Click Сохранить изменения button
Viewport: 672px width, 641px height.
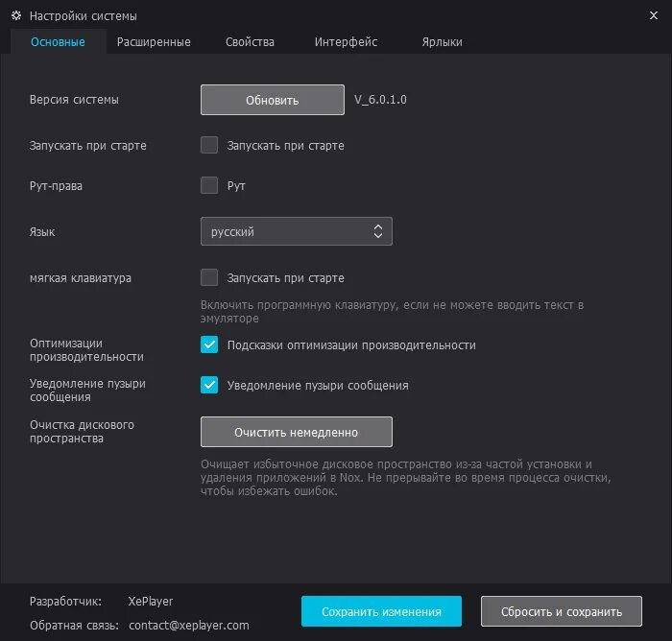pyautogui.click(x=381, y=611)
